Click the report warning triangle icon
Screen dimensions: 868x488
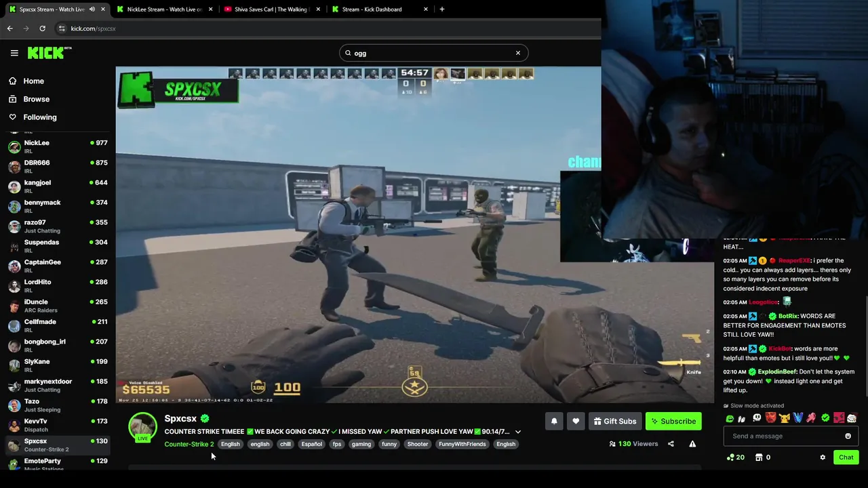tap(692, 444)
